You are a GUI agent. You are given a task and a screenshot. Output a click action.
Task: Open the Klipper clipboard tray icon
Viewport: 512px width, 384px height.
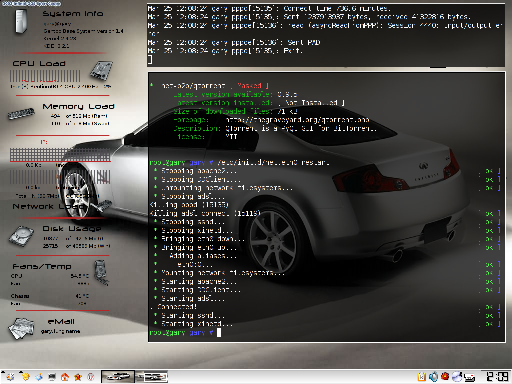[x=421, y=377]
